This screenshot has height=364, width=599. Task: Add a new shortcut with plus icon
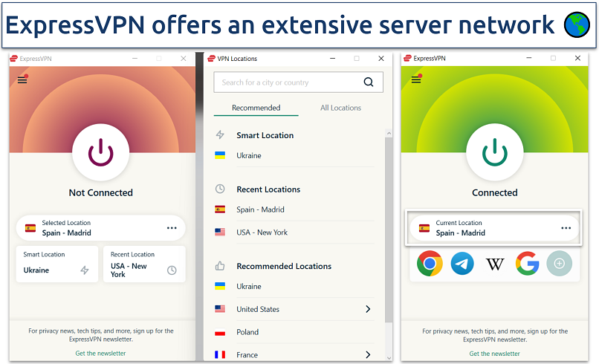(560, 264)
